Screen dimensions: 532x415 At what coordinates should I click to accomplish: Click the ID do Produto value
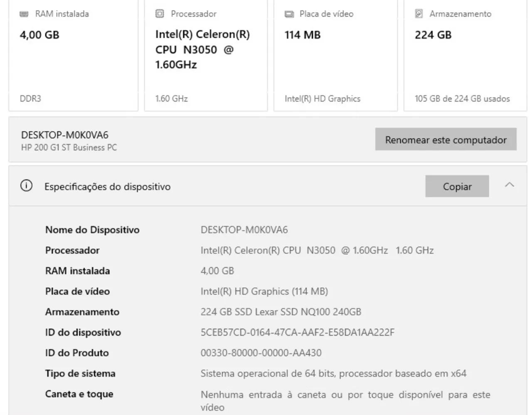point(261,353)
